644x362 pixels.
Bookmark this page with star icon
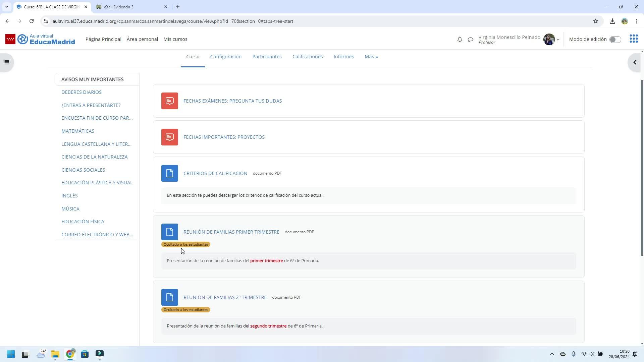[x=595, y=21]
